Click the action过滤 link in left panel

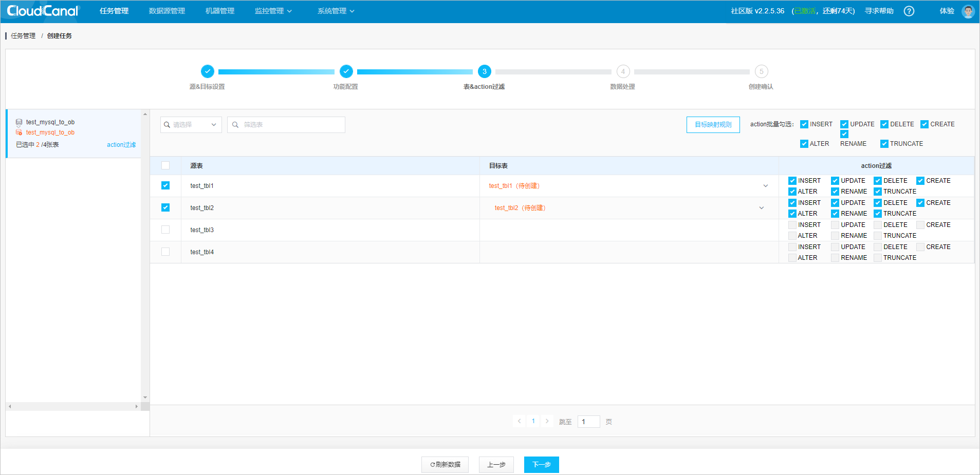point(121,144)
